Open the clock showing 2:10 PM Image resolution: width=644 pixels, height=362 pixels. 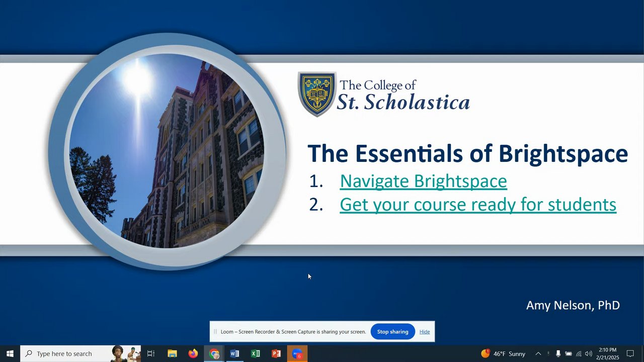point(607,353)
